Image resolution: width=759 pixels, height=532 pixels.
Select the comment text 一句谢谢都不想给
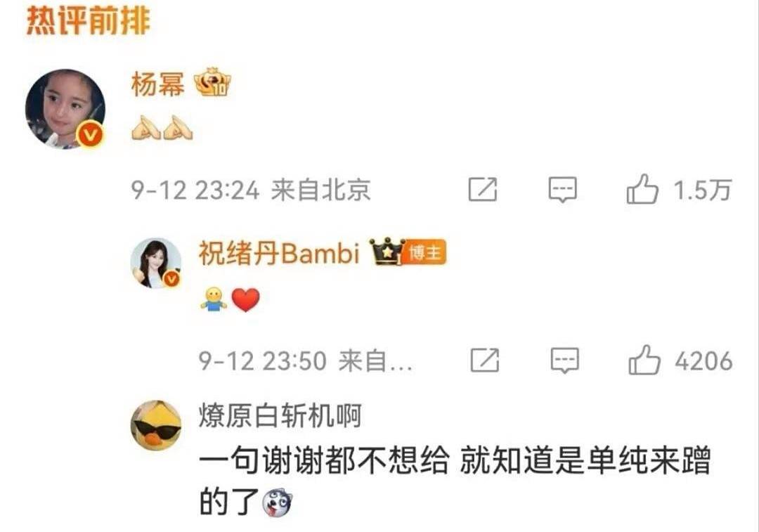(324, 460)
